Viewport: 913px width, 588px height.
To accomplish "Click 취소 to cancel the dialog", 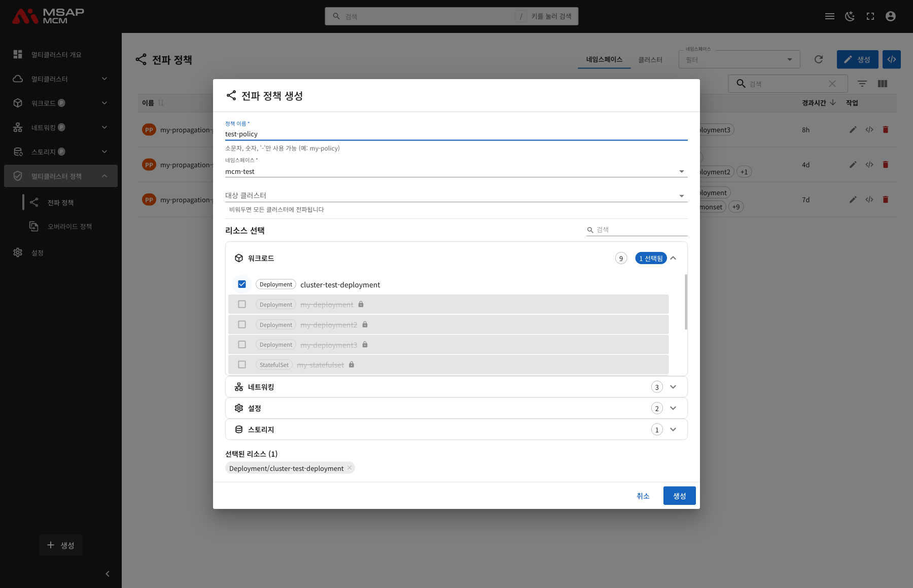I will 643,496.
